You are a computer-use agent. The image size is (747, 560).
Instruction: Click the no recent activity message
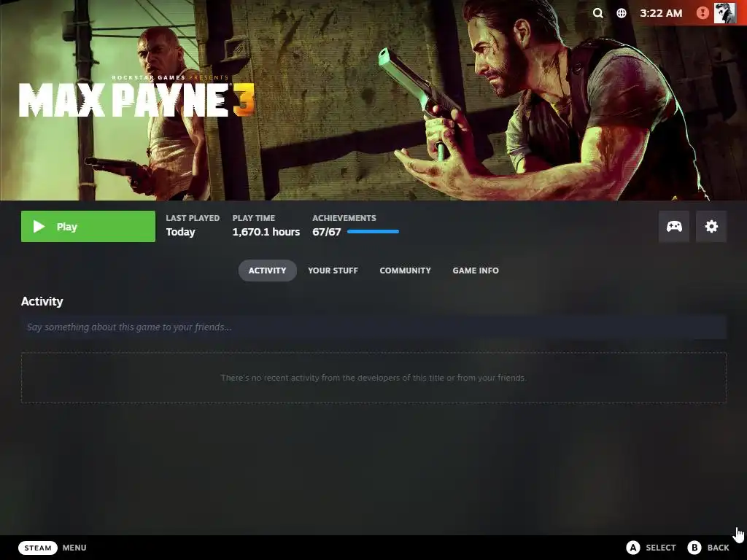click(x=373, y=378)
